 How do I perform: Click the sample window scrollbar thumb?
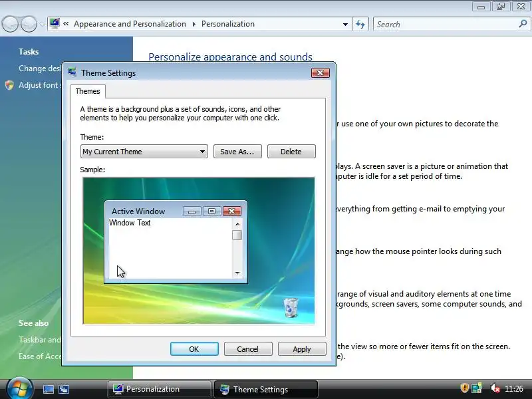pyautogui.click(x=237, y=235)
